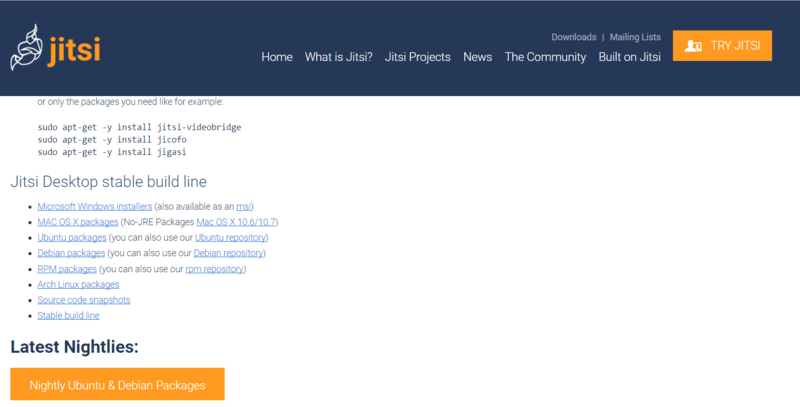This screenshot has height=407, width=800.
Task: Visit the Debian repository link
Action: click(x=228, y=253)
